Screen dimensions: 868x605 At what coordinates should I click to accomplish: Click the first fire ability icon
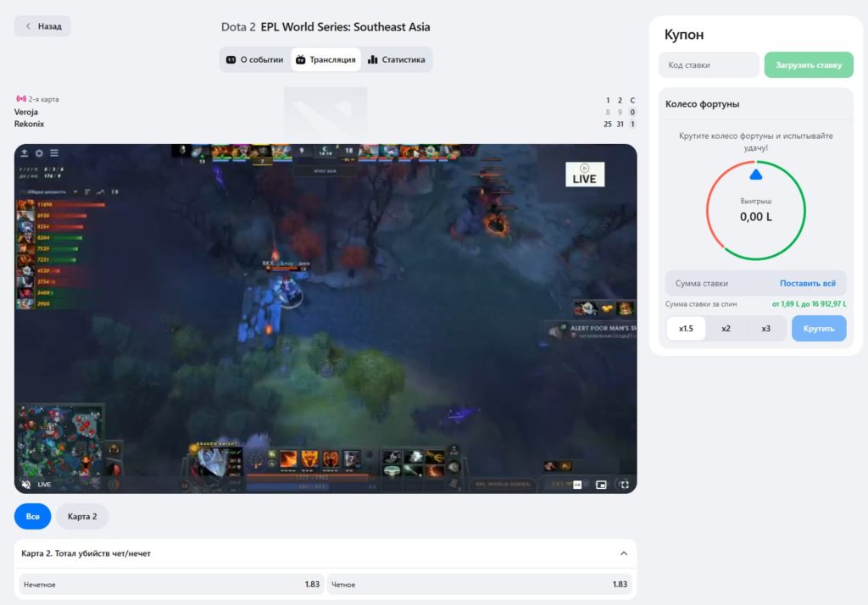point(288,459)
